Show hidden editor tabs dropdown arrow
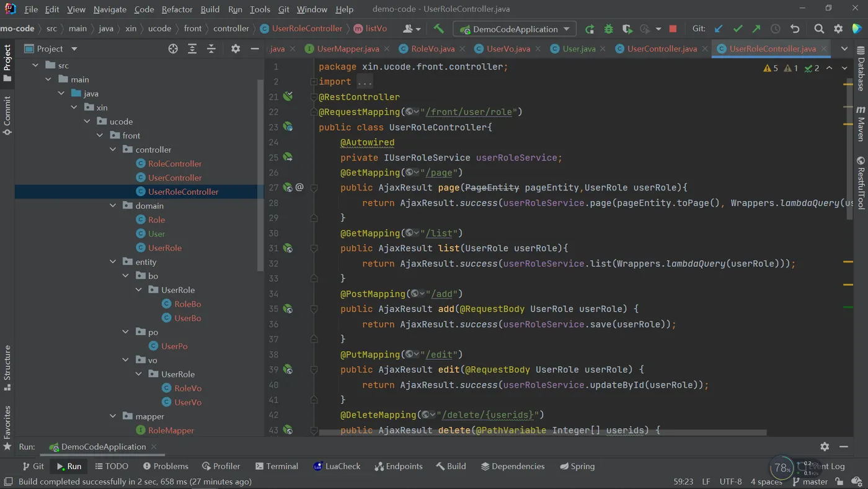Image resolution: width=868 pixels, height=489 pixels. [x=844, y=48]
